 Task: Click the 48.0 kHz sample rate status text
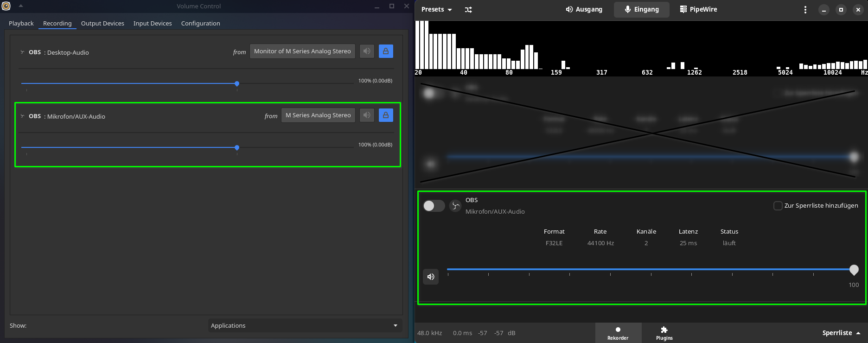point(429,333)
